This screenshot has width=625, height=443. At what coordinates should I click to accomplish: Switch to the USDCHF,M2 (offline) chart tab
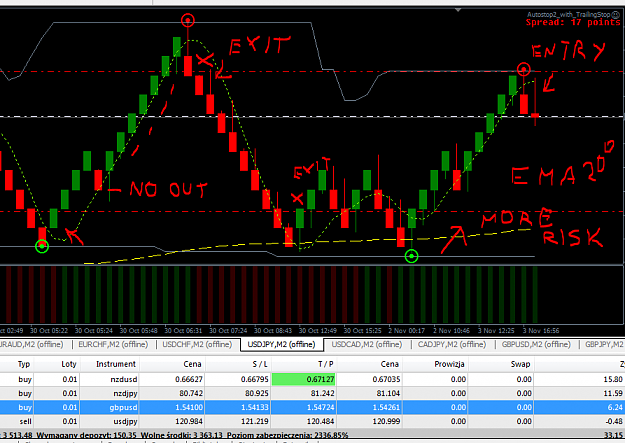coord(197,345)
